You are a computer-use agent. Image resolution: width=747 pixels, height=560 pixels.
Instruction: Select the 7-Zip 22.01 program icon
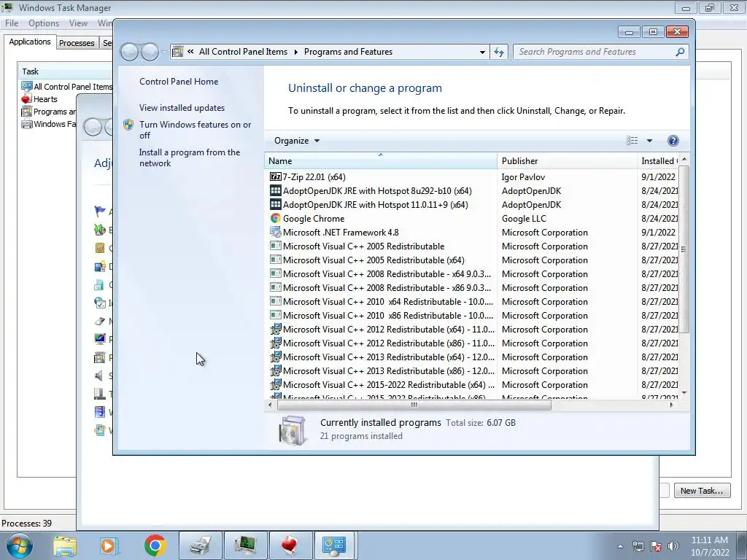(275, 176)
